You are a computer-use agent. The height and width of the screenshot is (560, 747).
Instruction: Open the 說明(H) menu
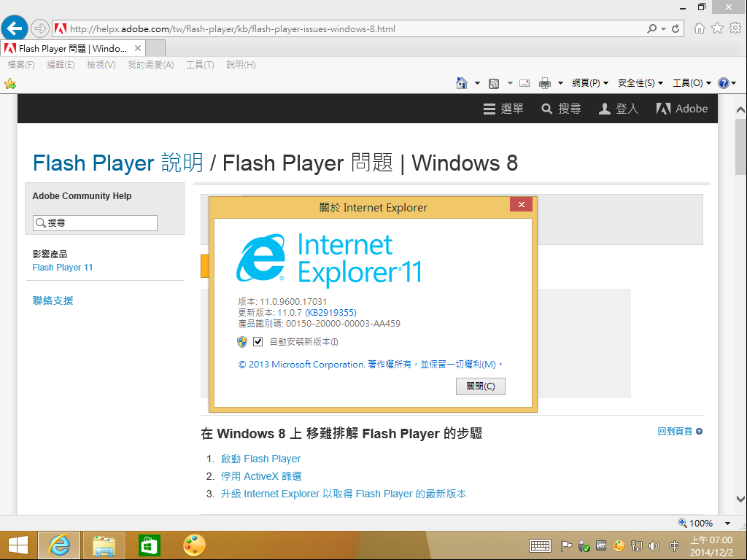(241, 65)
